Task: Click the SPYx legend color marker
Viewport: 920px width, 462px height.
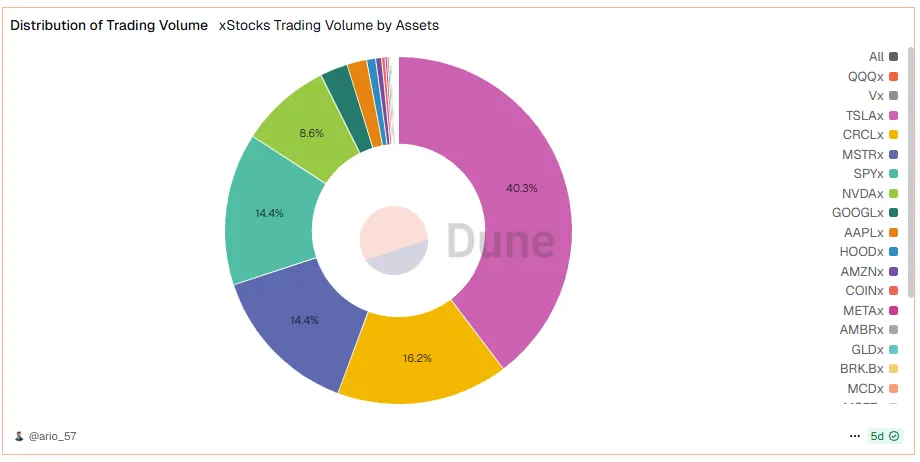Action: pos(893,174)
